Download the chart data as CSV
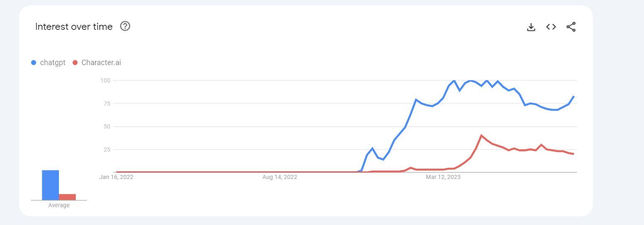644x225 pixels. coord(531,27)
